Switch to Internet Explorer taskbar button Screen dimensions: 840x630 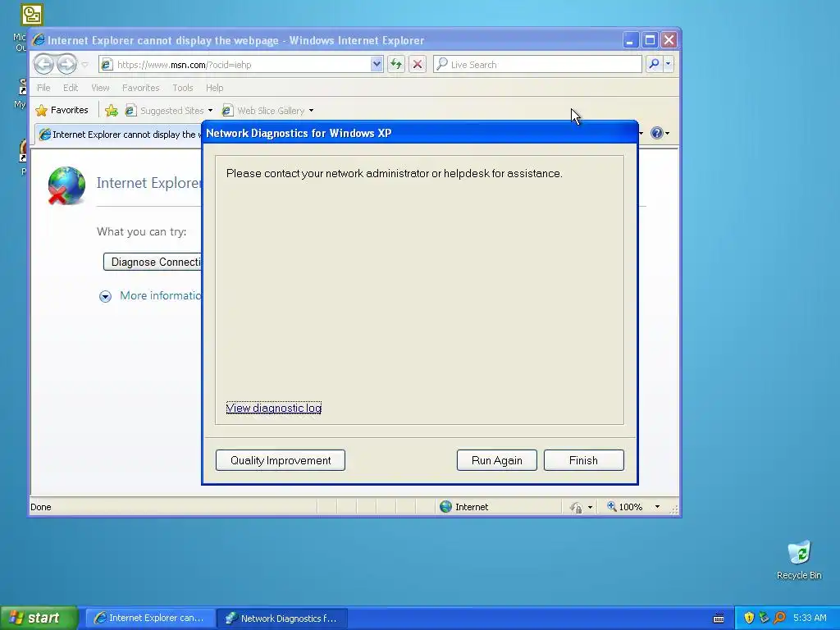[x=151, y=619]
